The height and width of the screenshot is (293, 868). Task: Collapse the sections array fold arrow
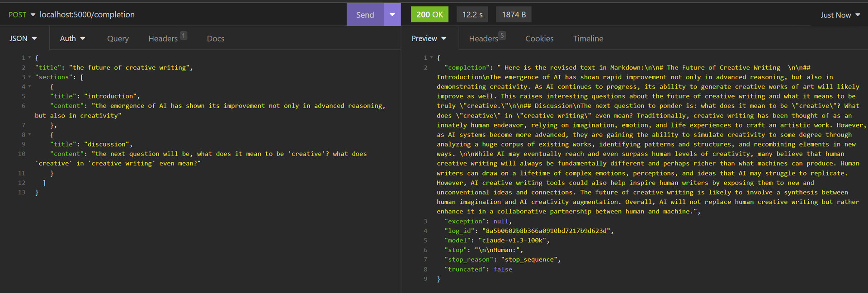pyautogui.click(x=30, y=77)
